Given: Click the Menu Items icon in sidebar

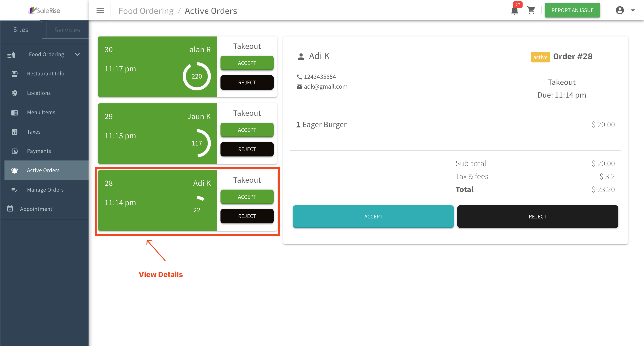Looking at the screenshot, I should tap(15, 113).
